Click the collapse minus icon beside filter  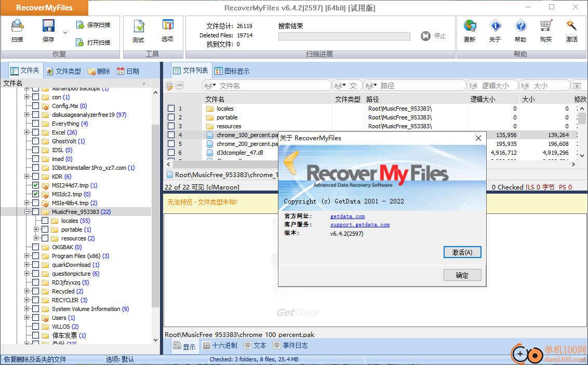click(x=180, y=86)
